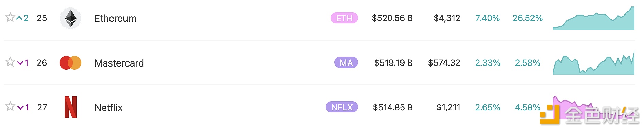Open the Netflix company link
Screen dimensions: 644x129
click(108, 108)
